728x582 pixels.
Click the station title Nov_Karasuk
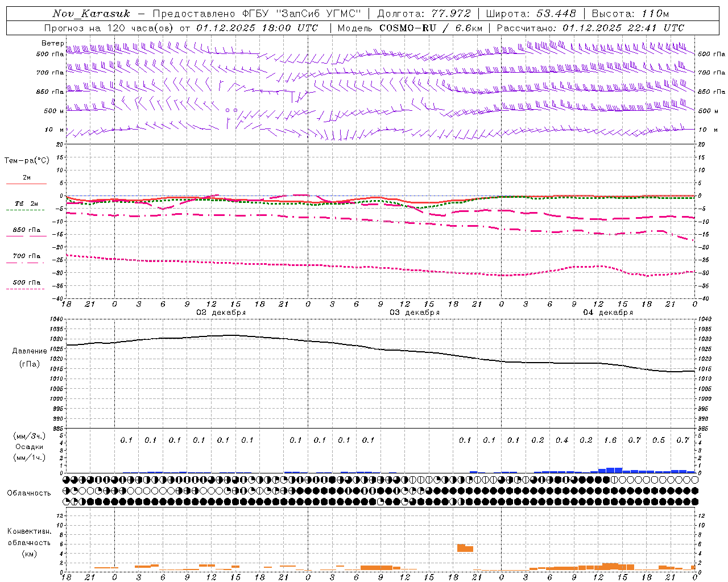coord(91,14)
